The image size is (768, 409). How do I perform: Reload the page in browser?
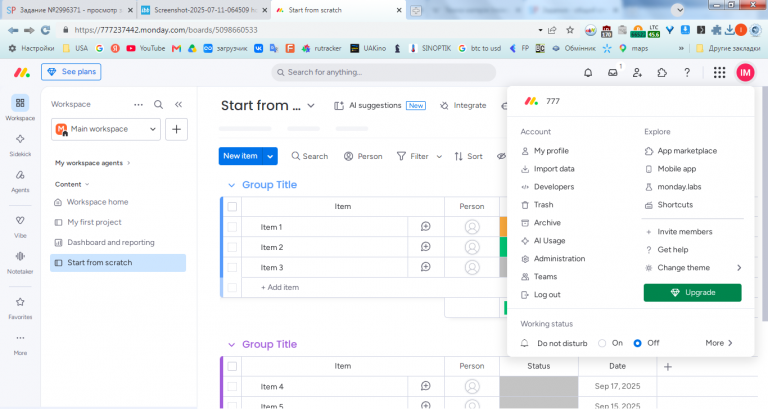(x=46, y=30)
